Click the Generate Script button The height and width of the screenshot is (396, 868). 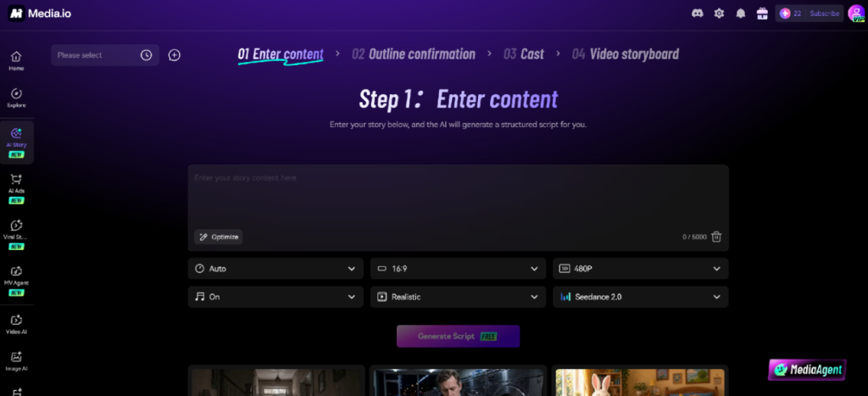point(458,336)
